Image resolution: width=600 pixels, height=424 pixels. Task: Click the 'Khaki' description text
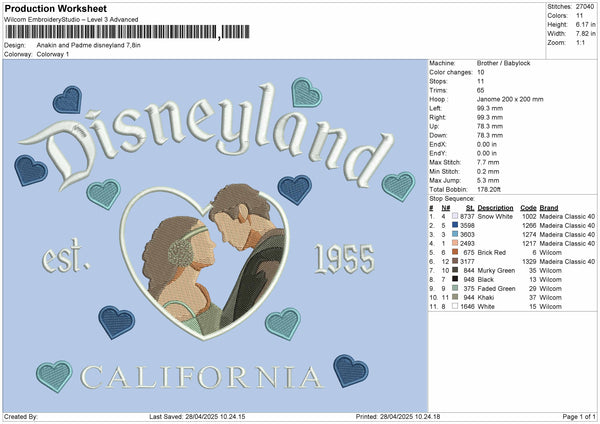(486, 297)
